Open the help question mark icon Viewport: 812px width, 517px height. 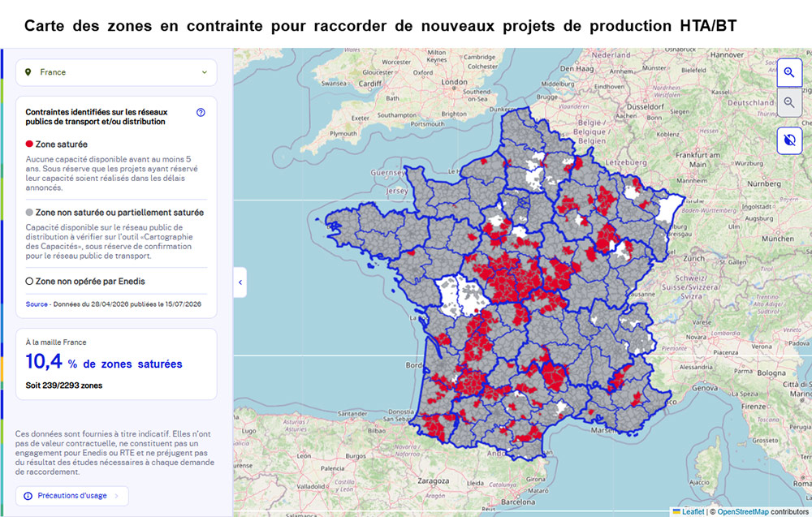coord(201,112)
